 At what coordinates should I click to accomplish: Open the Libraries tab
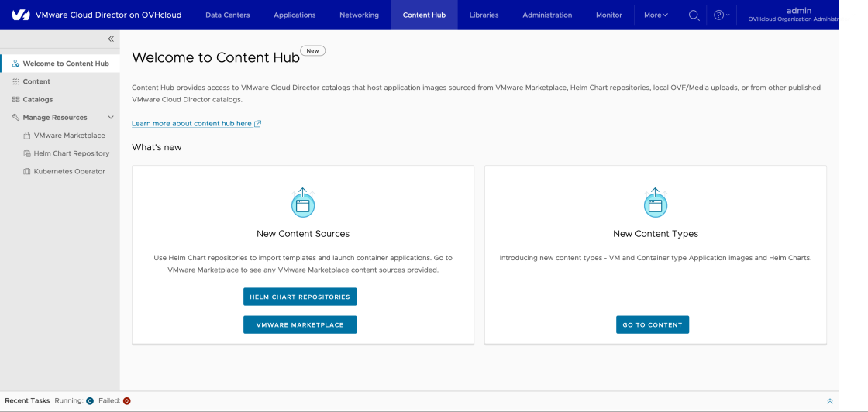point(484,15)
